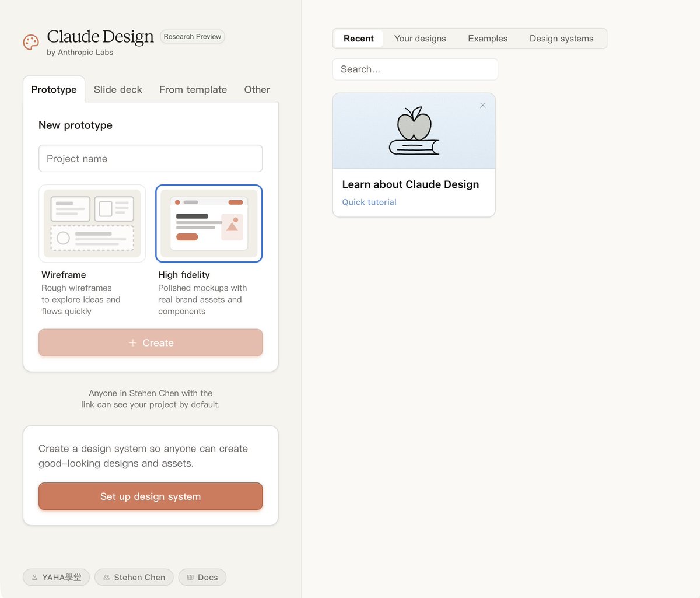Click Set up design system button

click(x=150, y=496)
